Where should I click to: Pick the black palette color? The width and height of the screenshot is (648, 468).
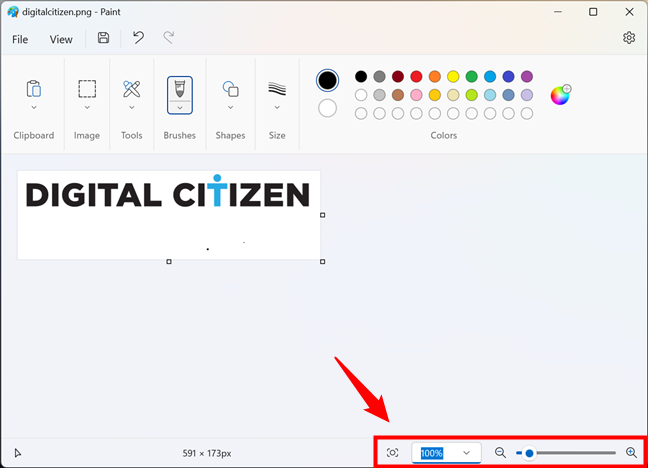point(361,76)
